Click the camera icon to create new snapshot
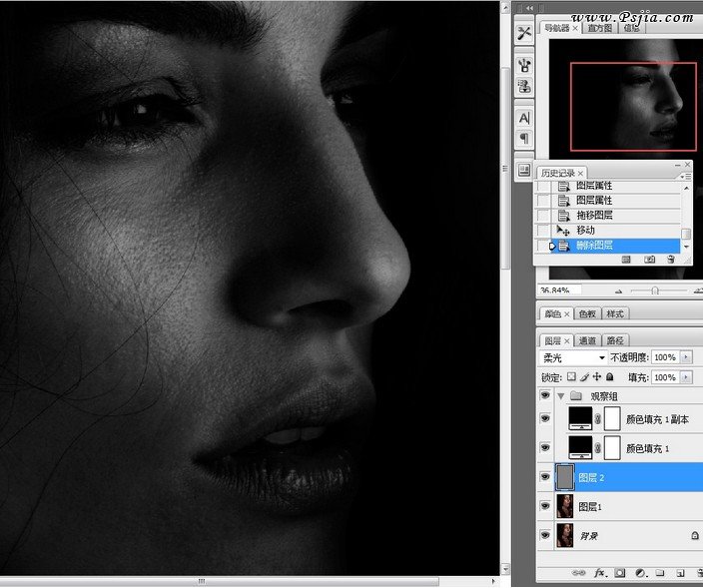This screenshot has height=588, width=703. click(x=649, y=260)
